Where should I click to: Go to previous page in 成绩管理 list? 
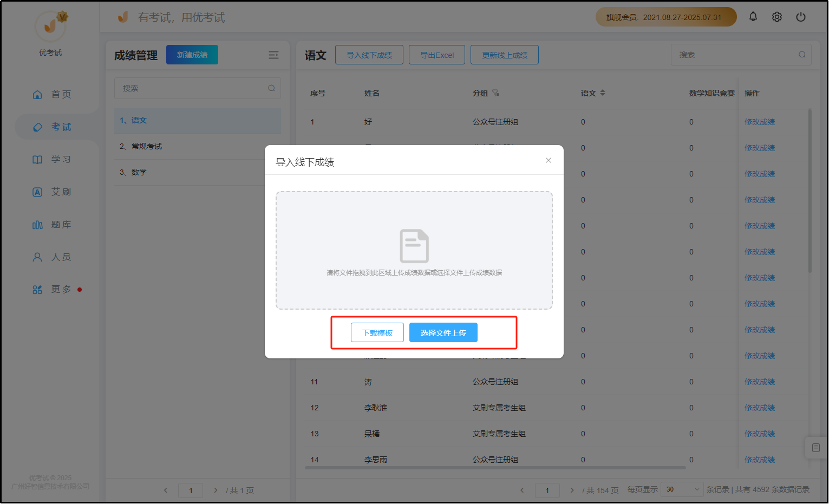click(x=166, y=490)
